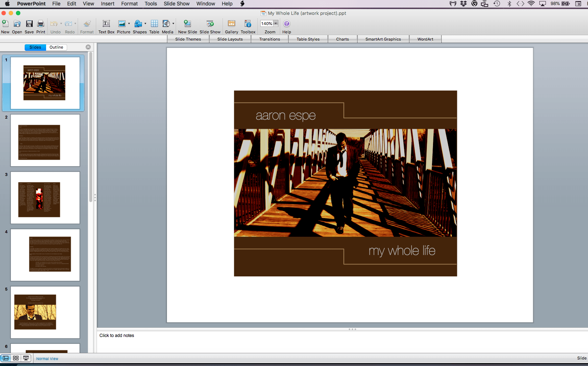This screenshot has height=366, width=588.
Task: Expand the Media dropdown arrow
Action: (173, 24)
